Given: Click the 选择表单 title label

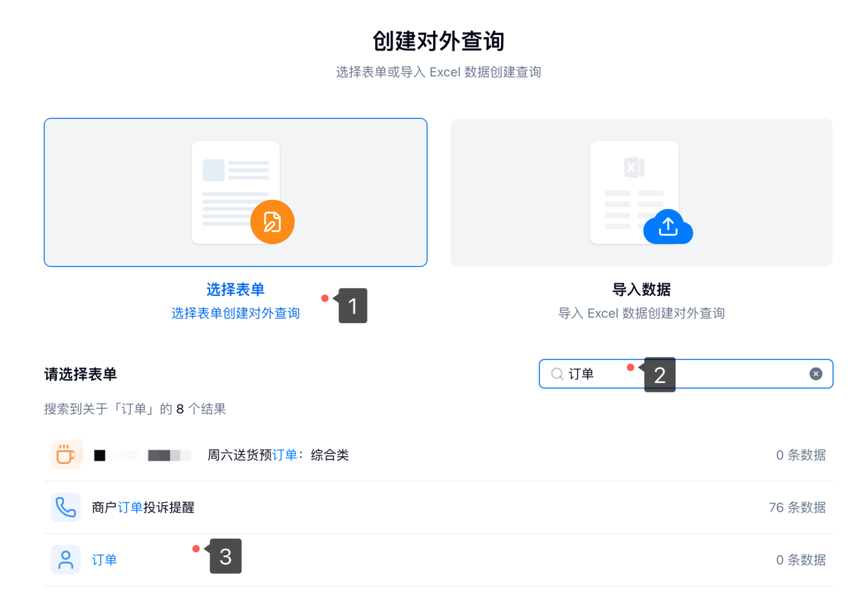Looking at the screenshot, I should point(235,289).
